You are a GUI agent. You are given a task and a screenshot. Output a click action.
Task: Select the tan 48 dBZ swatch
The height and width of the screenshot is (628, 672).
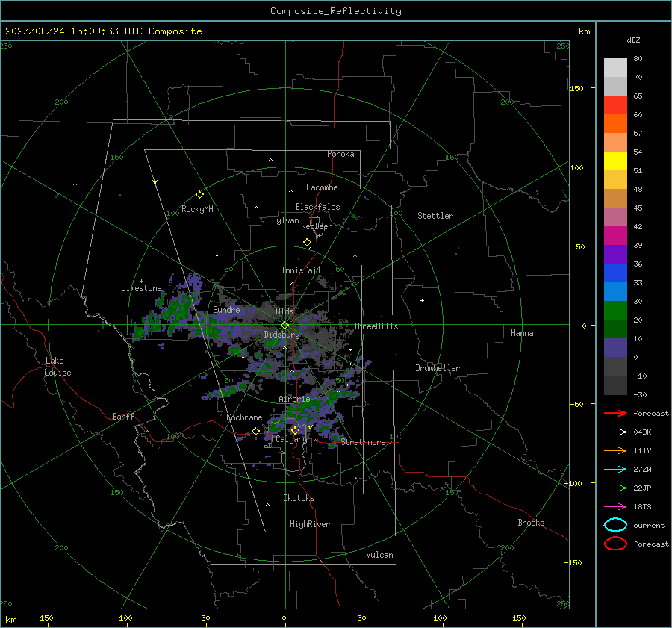(x=615, y=198)
